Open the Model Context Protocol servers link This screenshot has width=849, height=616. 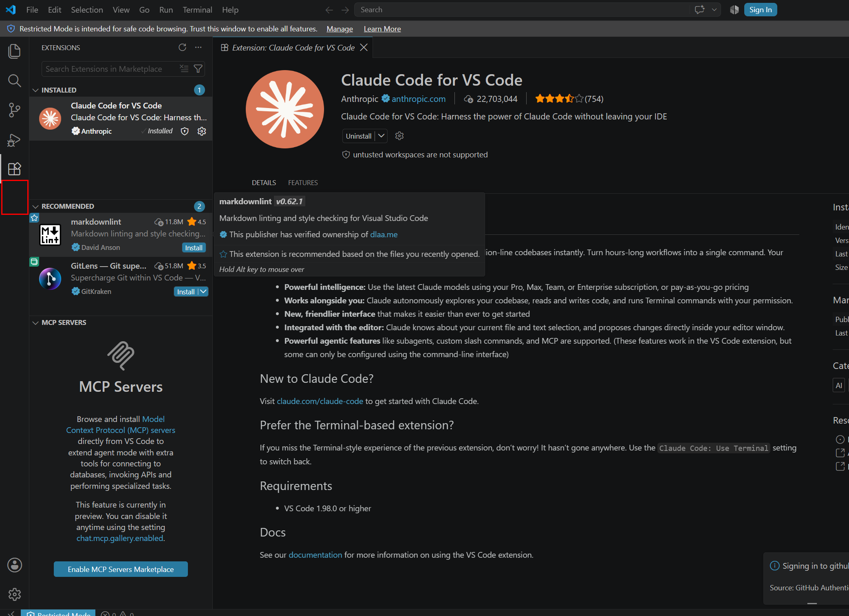point(121,424)
